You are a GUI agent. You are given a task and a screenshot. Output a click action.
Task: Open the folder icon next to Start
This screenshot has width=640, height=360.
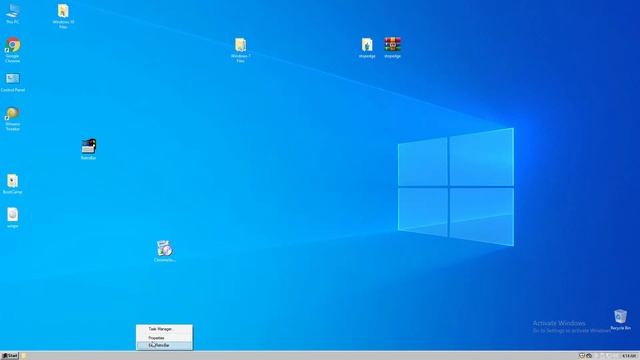(24, 356)
